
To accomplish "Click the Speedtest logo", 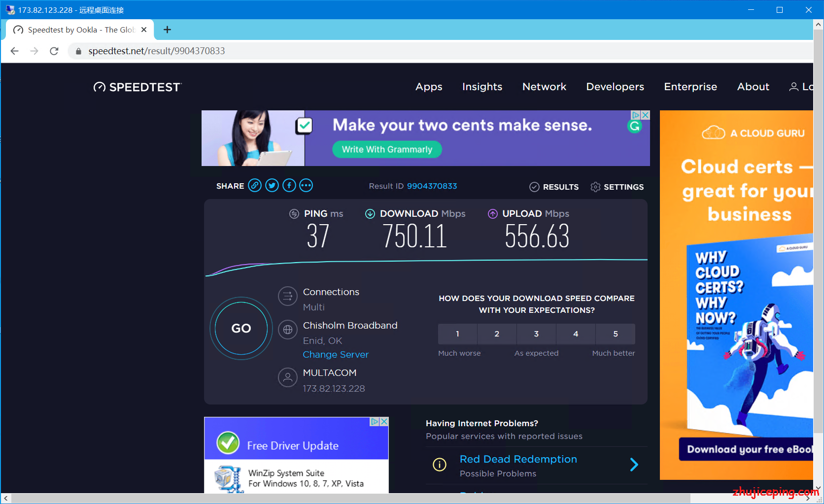I will [137, 87].
